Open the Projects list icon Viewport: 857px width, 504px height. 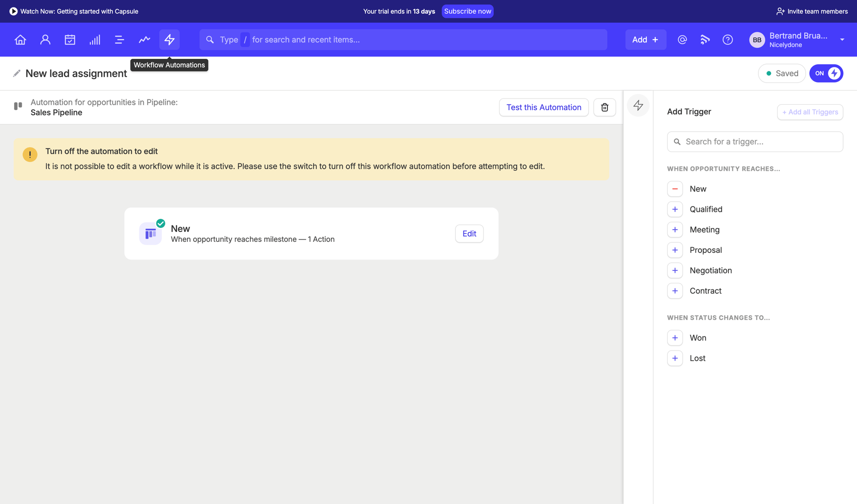pyautogui.click(x=119, y=40)
